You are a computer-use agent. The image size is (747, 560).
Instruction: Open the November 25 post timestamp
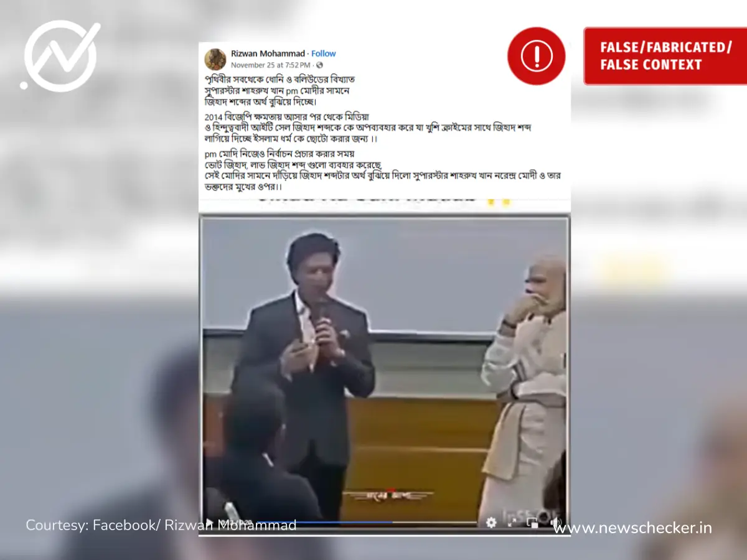pyautogui.click(x=271, y=65)
